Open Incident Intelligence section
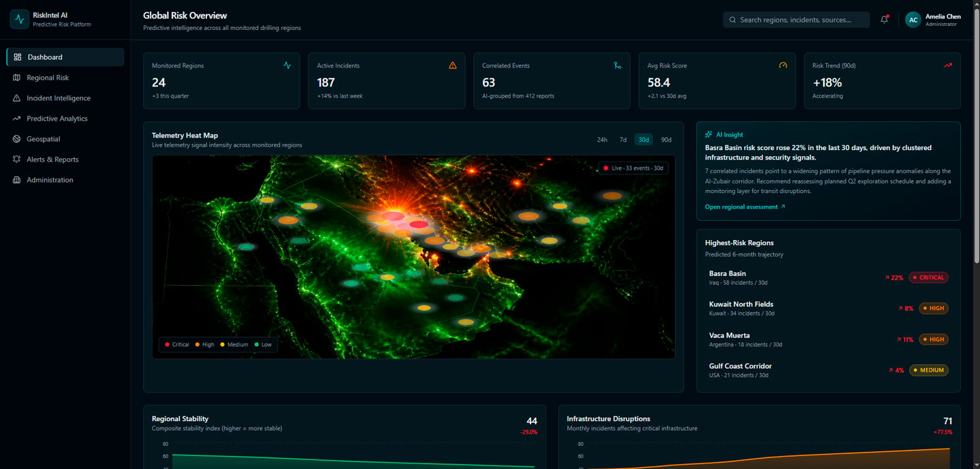This screenshot has height=469, width=980. [65, 98]
